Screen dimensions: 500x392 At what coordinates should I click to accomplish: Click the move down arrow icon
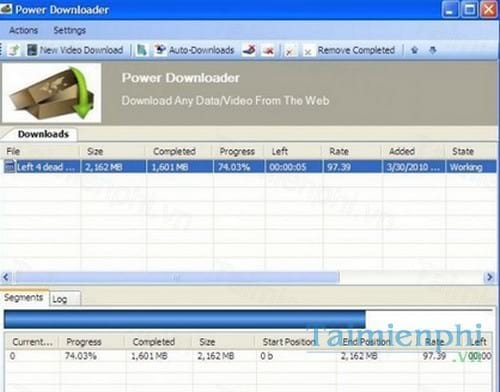point(433,50)
